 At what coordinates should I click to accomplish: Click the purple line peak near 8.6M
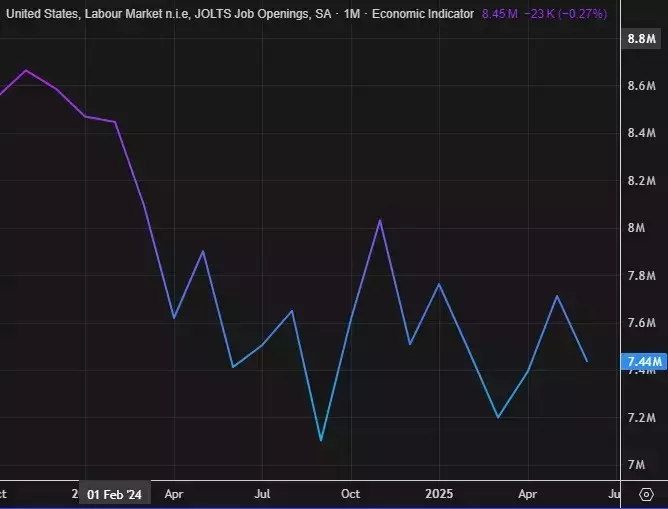point(26,71)
